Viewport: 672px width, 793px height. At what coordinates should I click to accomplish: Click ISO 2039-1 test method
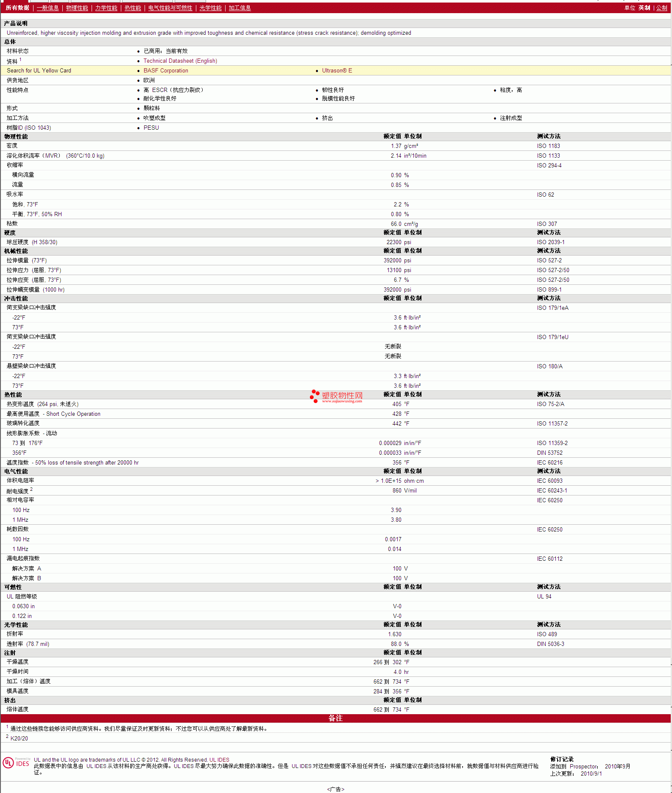[551, 242]
